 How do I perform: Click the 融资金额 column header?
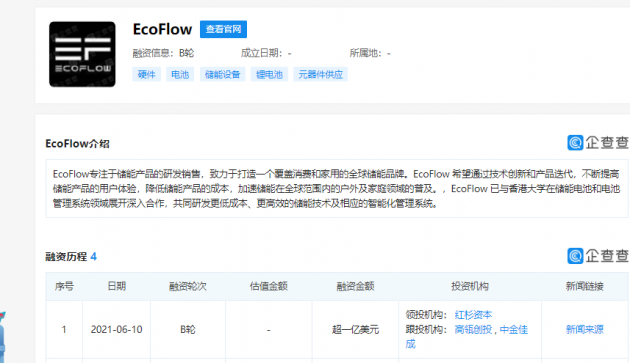(355, 286)
